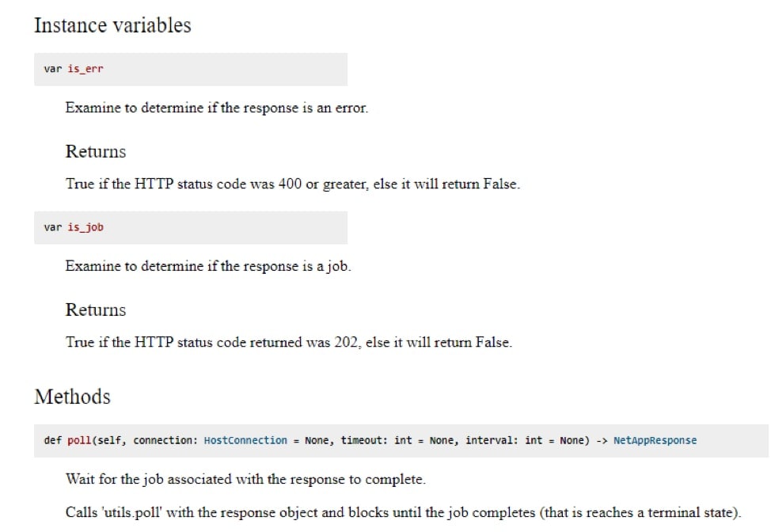Click 'Examine to determine if the response is an error'
Image resolution: width=771 pixels, height=532 pixels.
click(216, 108)
